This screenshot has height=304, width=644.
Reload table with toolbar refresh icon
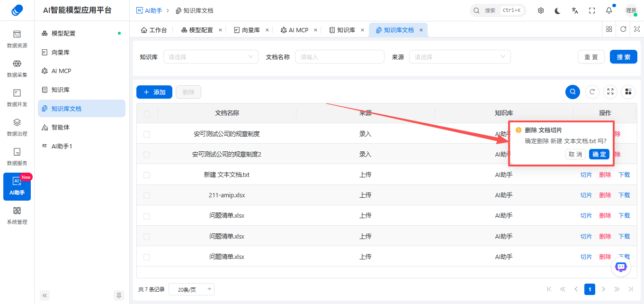click(592, 92)
